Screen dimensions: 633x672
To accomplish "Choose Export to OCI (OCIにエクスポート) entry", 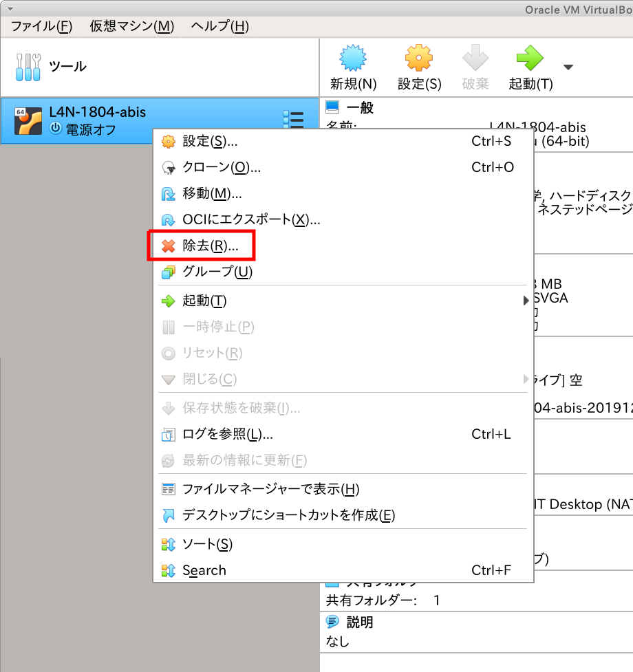I will point(251,220).
